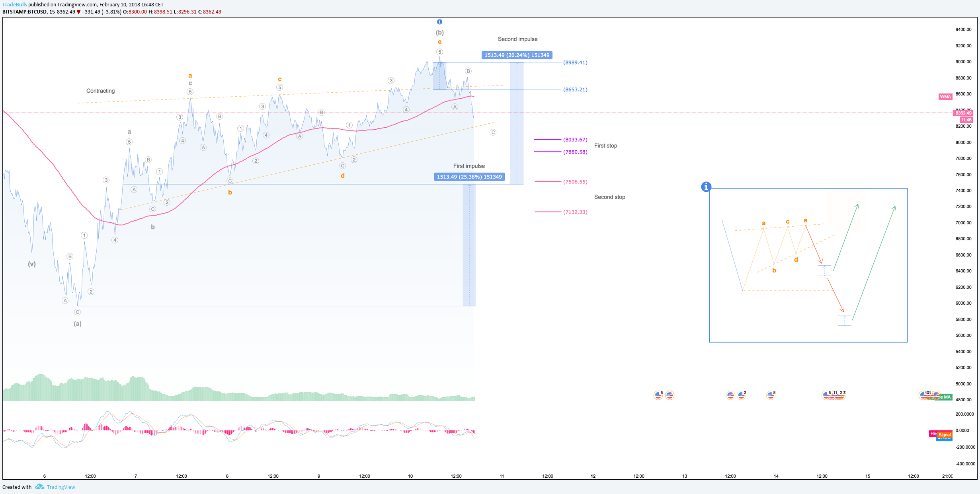Select the pink horizontal line at 7132.33

click(548, 212)
